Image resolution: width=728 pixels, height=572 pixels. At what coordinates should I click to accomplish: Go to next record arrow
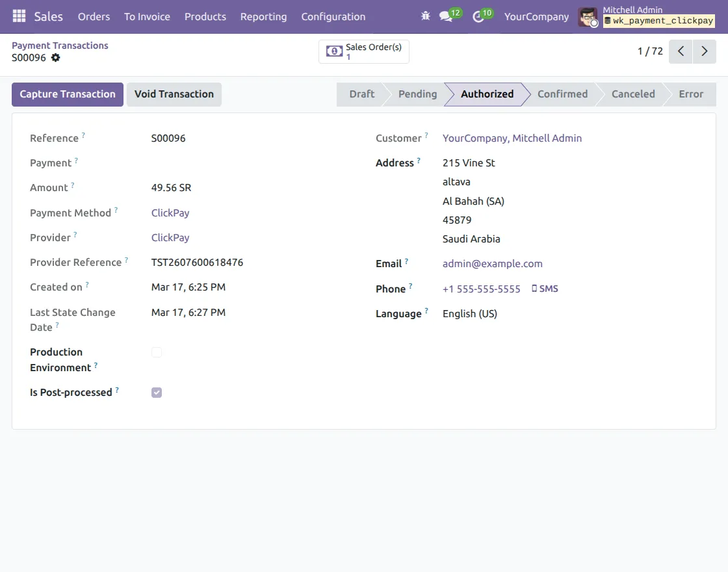point(705,51)
